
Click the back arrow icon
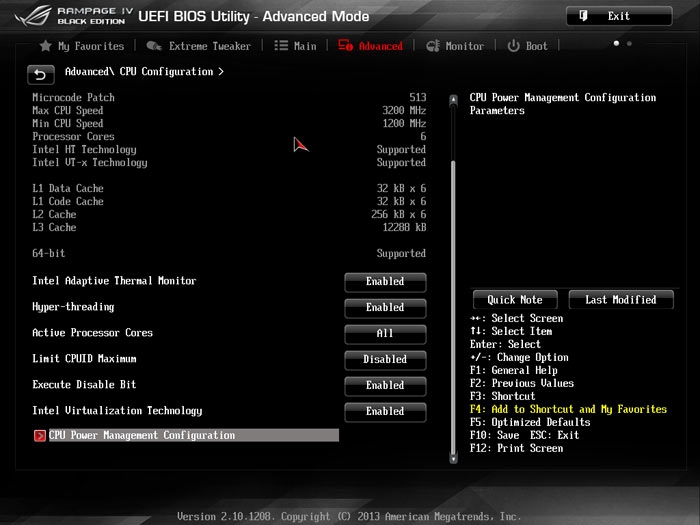(40, 74)
